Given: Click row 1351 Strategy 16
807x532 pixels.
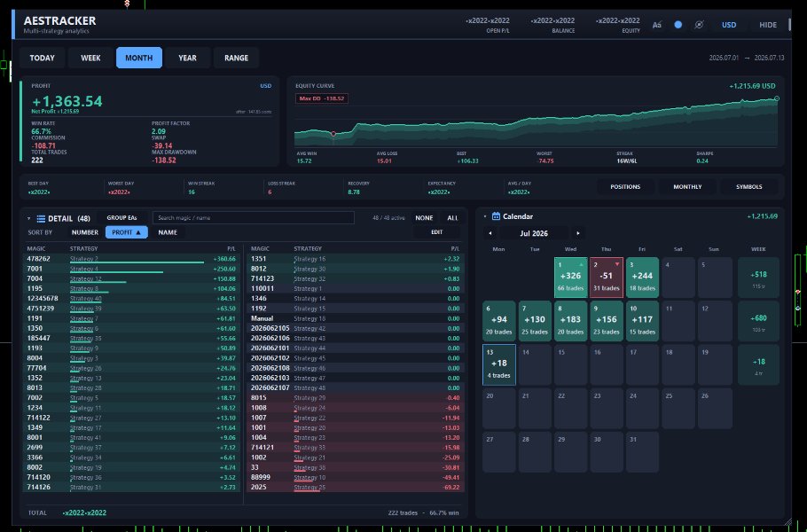Looking at the screenshot, I should tap(355, 259).
